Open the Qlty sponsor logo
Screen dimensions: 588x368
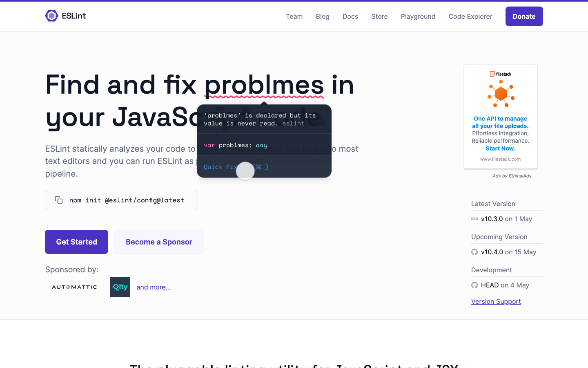tap(120, 287)
